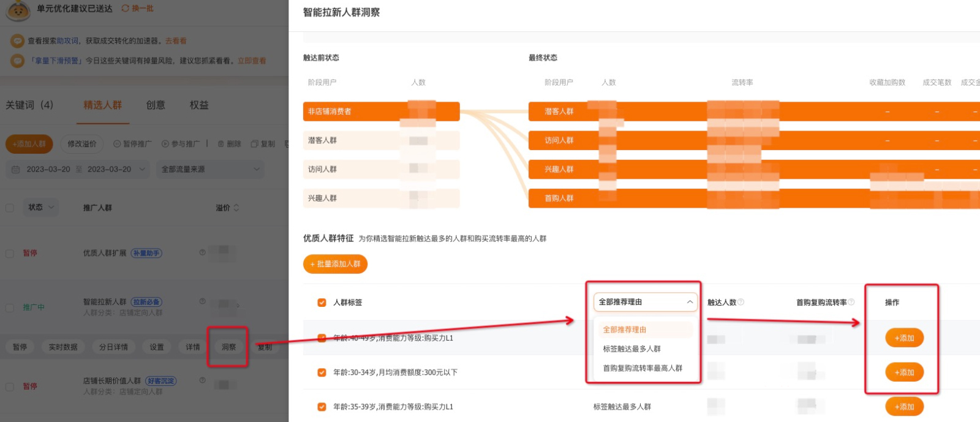Viewport: 980px width, 422px height.
Task: Click the help icon beside 触达人数
Action: coord(741,302)
